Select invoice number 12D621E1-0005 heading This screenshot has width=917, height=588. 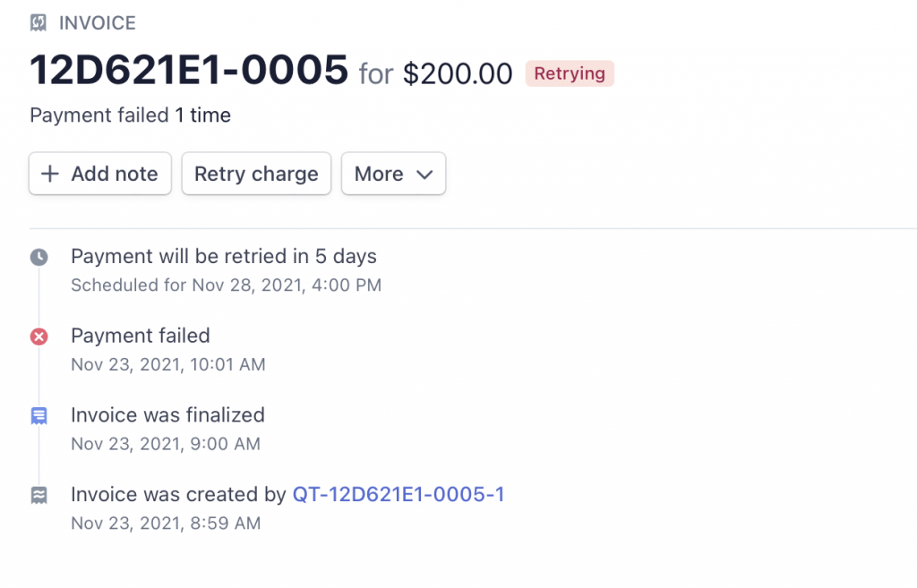tap(189, 71)
